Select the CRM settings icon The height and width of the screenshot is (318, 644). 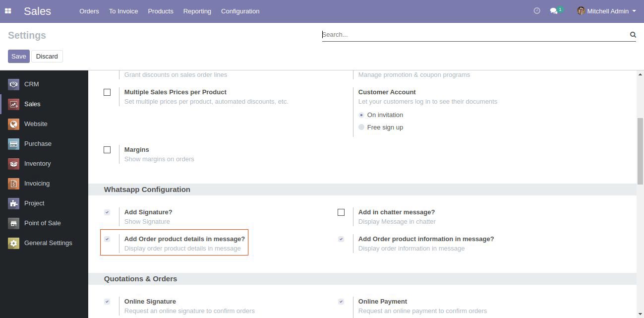pos(14,84)
